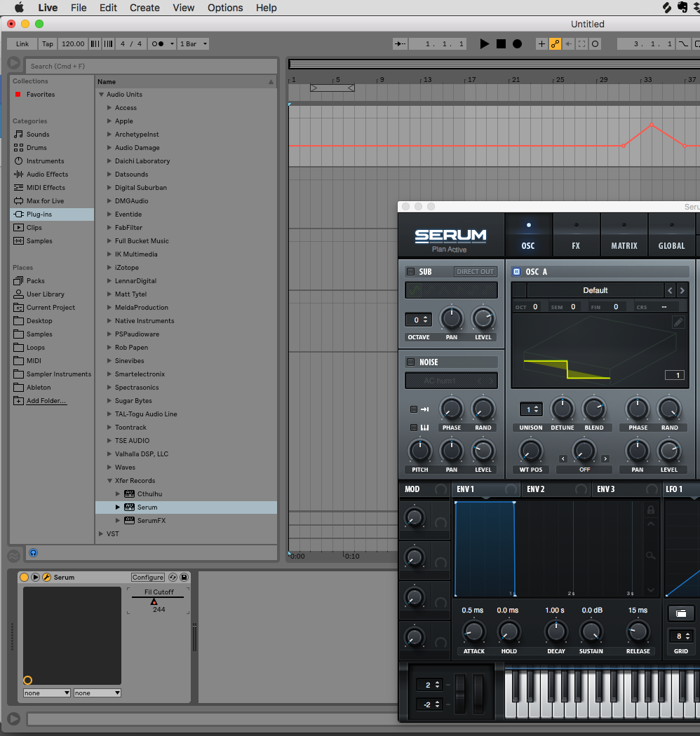Open the File menu
700x736 pixels.
click(x=79, y=8)
